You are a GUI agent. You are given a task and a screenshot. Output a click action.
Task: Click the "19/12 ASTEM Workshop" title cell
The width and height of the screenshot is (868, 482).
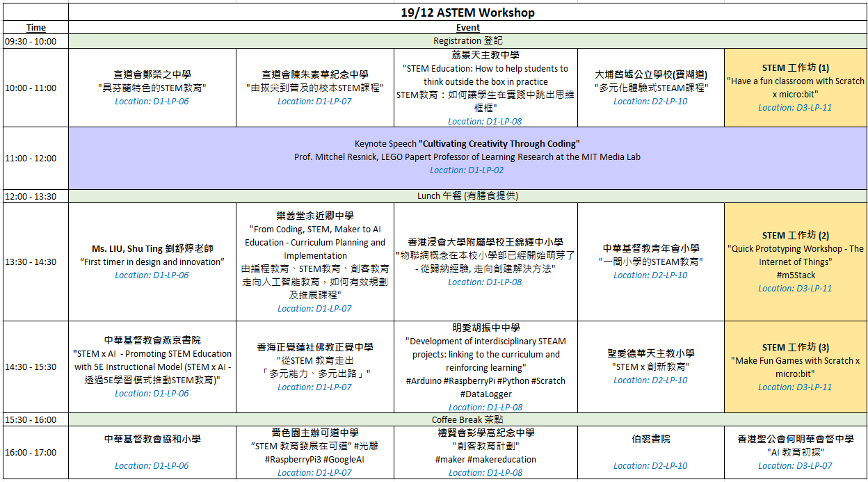pyautogui.click(x=467, y=13)
